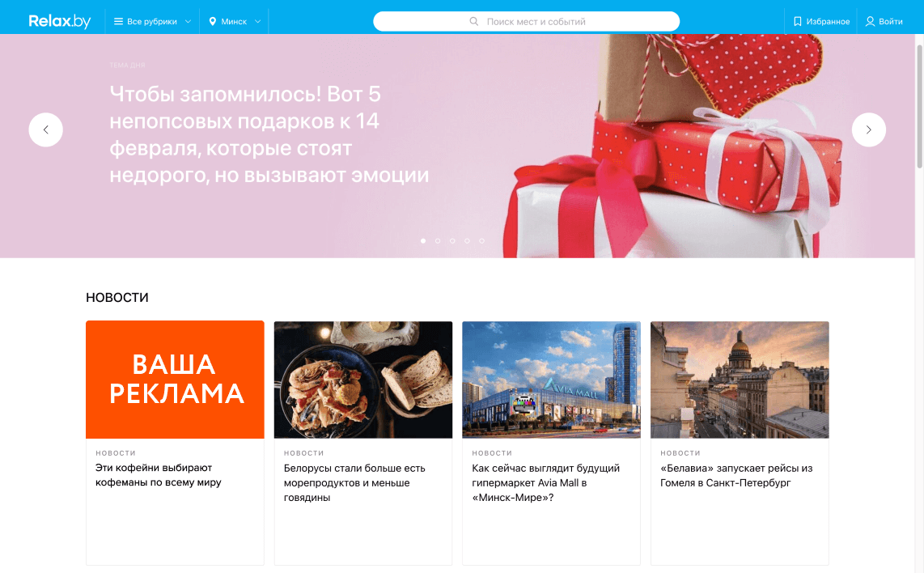924x573 pixels.
Task: Click the Поиск мест и событий field
Action: point(526,21)
